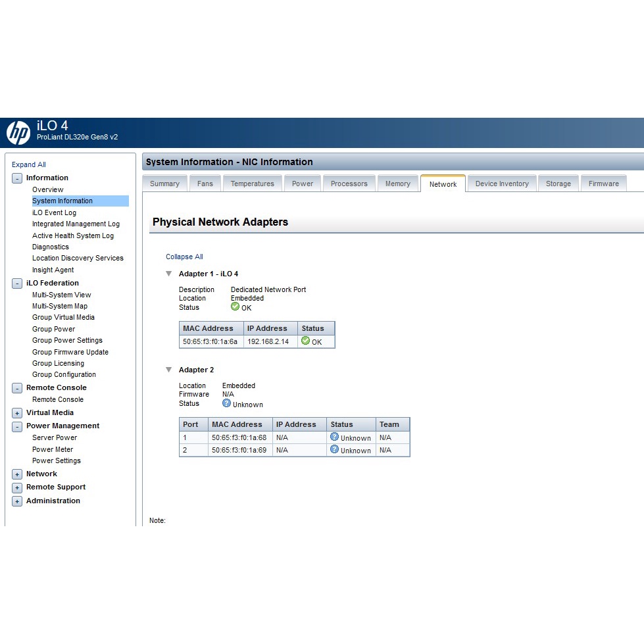
Task: Click the Unknown status icon in Port 1 row
Action: coord(335,437)
